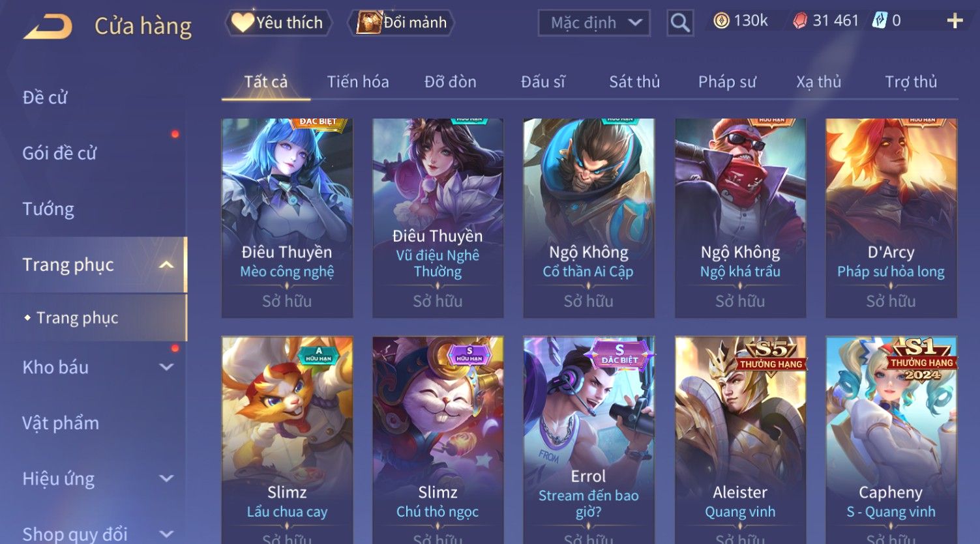
Task: Tap the plus icon to add currency
Action: [955, 21]
